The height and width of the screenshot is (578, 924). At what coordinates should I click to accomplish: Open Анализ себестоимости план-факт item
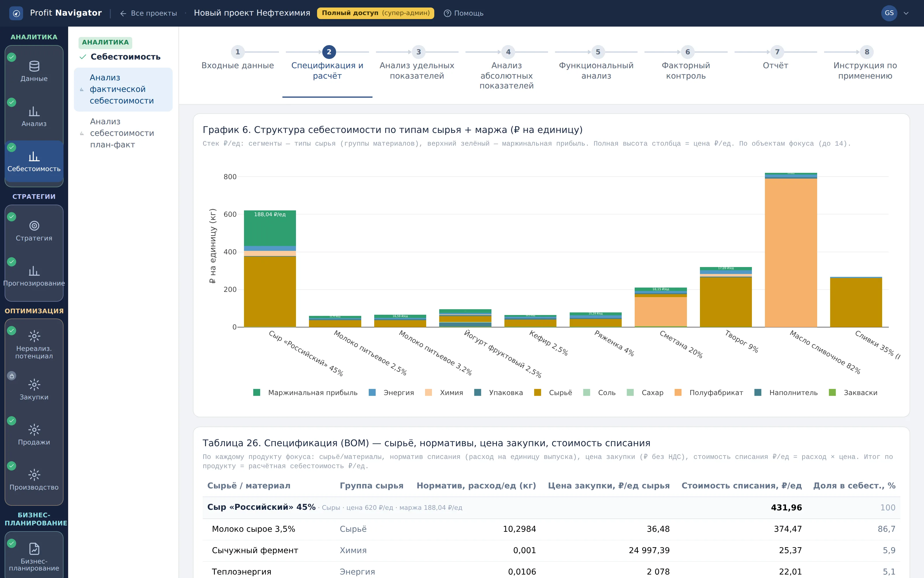(123, 133)
